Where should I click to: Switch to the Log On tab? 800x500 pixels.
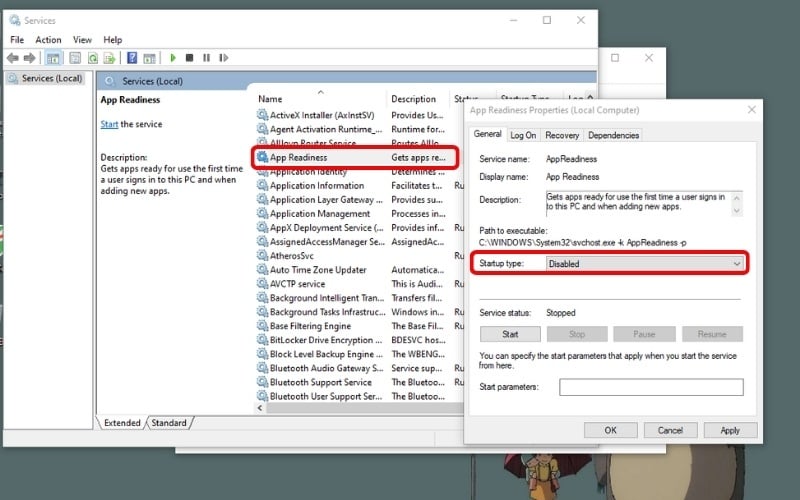coord(523,135)
